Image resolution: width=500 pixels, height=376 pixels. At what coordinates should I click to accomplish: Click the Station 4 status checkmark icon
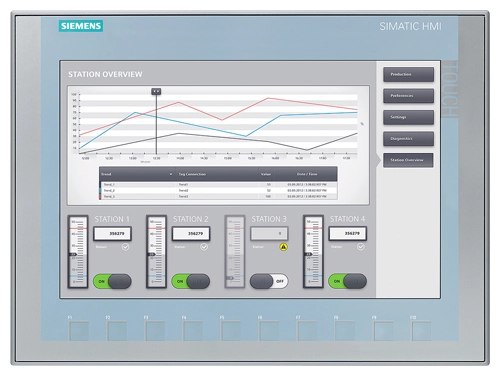pyautogui.click(x=361, y=247)
